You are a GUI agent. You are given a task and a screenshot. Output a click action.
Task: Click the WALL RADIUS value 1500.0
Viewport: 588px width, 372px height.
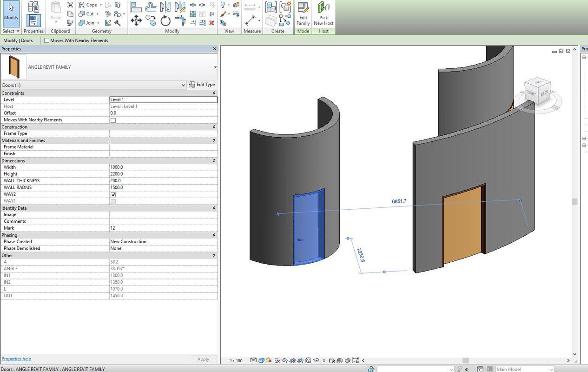coord(163,187)
